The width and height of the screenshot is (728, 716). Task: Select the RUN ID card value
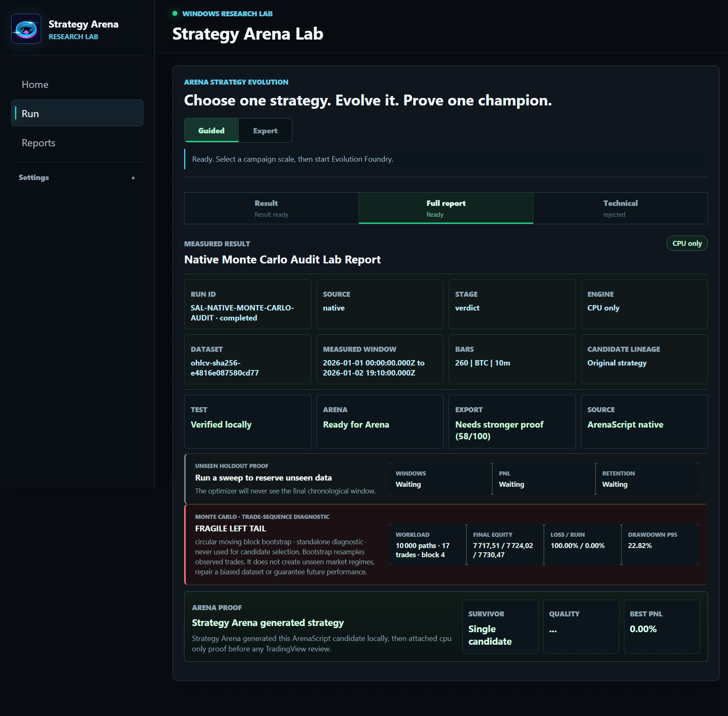tap(242, 313)
